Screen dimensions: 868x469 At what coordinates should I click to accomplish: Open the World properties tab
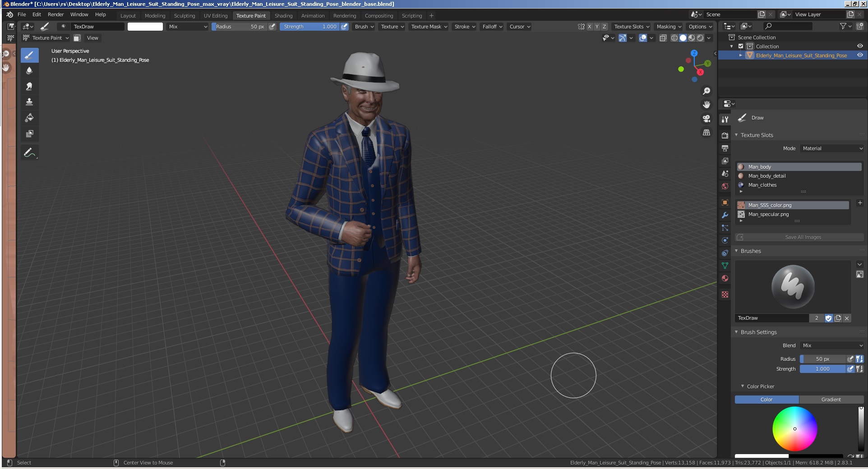tap(725, 186)
